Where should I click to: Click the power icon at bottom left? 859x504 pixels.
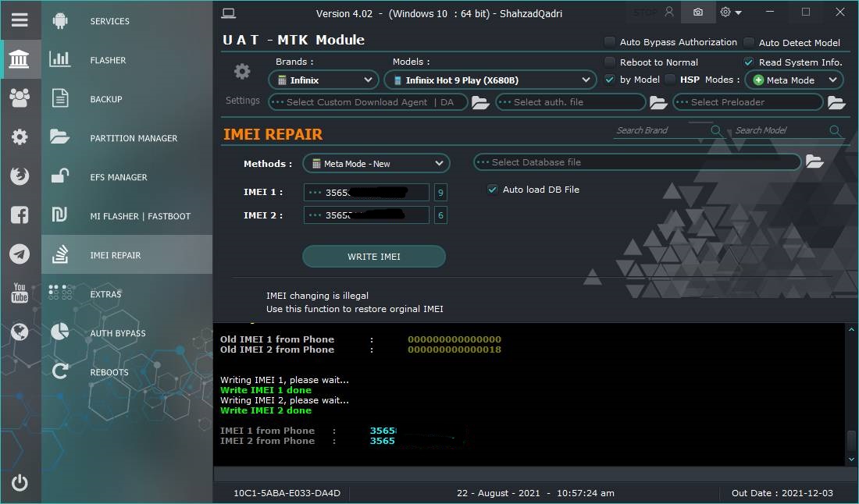pos(20,483)
